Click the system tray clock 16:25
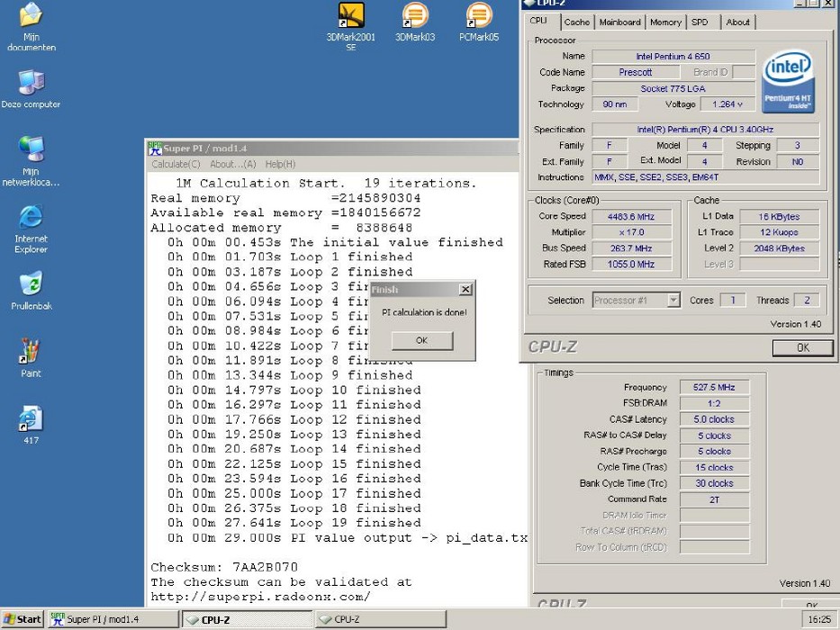The height and width of the screenshot is (630, 840). click(x=819, y=620)
